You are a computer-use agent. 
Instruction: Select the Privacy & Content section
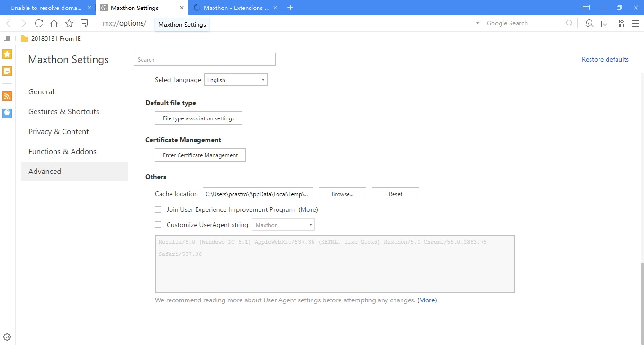pos(59,131)
